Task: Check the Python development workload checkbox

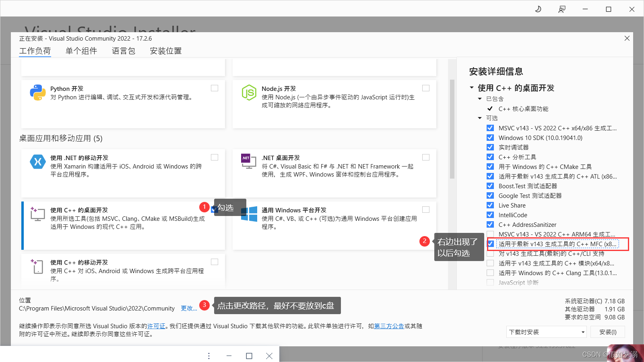Action: coord(215,88)
